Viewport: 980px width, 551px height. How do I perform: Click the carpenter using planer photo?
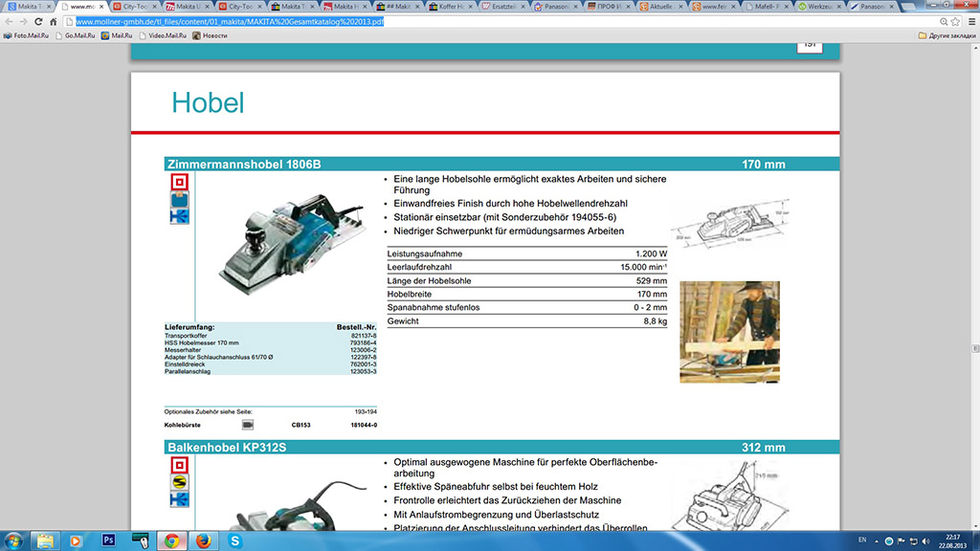pyautogui.click(x=729, y=332)
